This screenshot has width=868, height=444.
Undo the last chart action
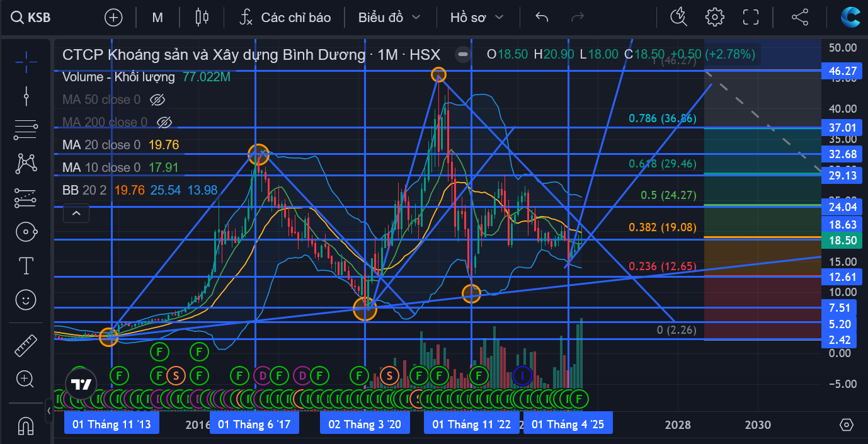click(542, 18)
